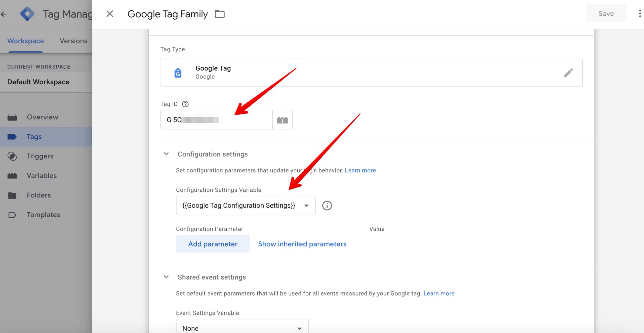Collapse the Configuration settings section
644x333 pixels.
pyautogui.click(x=166, y=154)
